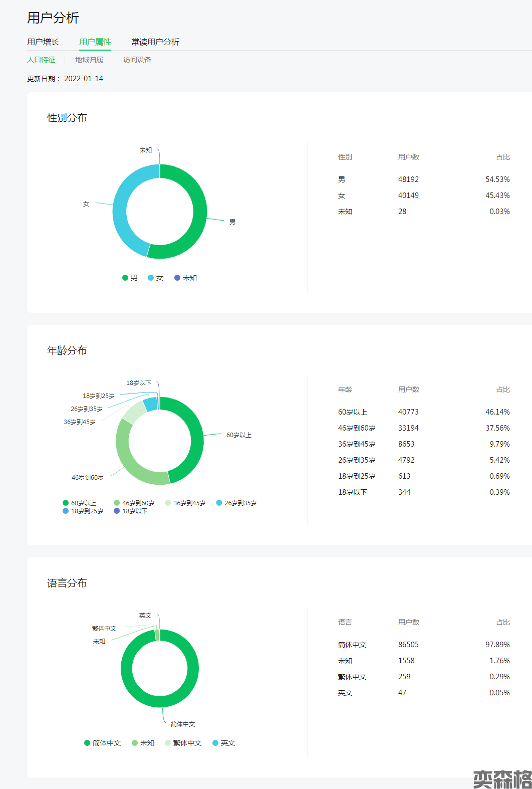Hide 繁体中文 in the language legend

[x=183, y=743]
